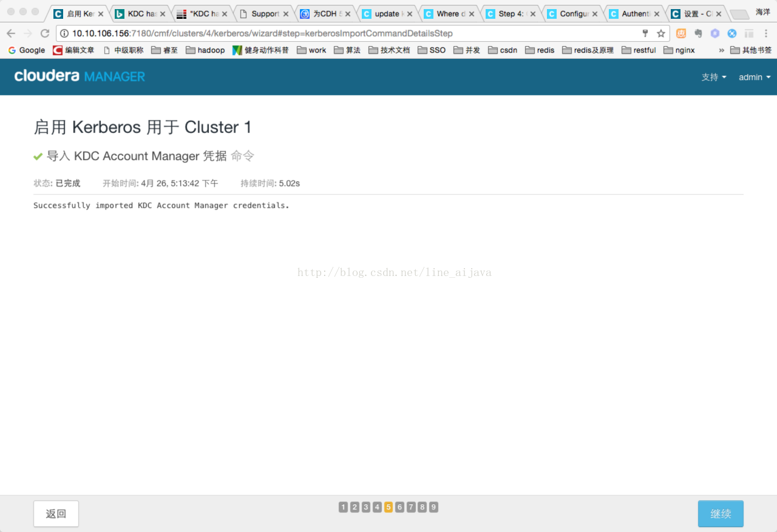Open the redis及原理 bookmark folder
777x532 pixels.
(588, 50)
